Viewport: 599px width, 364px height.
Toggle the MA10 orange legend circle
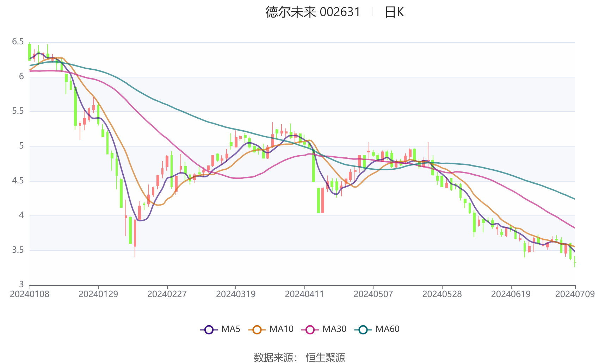pyautogui.click(x=257, y=330)
